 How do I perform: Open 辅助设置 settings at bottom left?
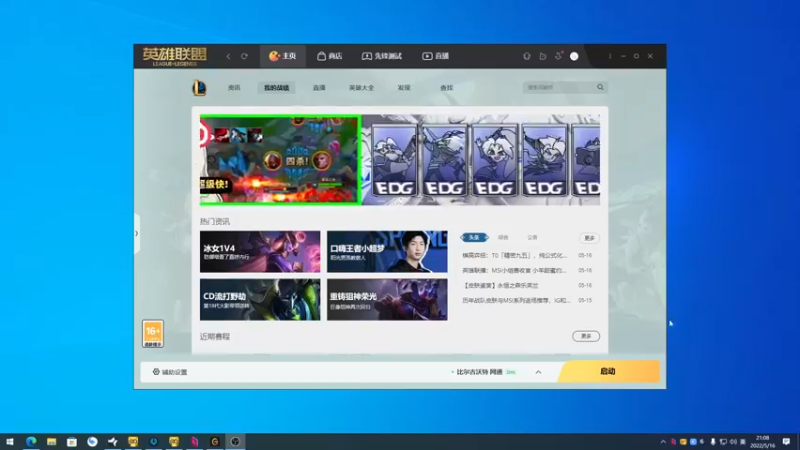170,372
